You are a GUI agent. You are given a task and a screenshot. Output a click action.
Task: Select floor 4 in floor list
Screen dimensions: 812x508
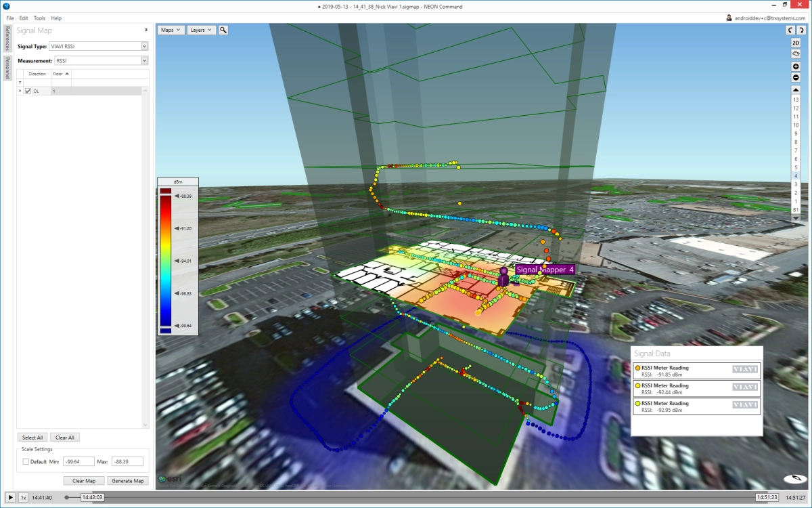[796, 175]
